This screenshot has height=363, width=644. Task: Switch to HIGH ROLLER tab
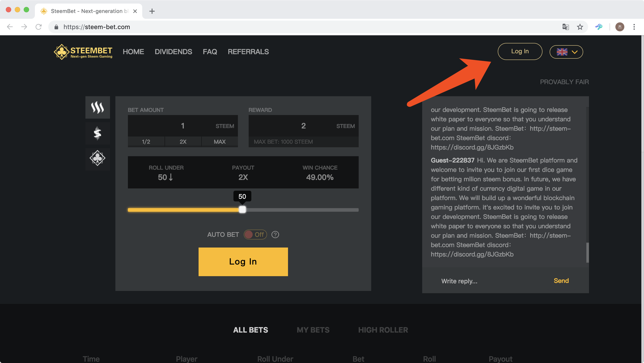point(383,330)
